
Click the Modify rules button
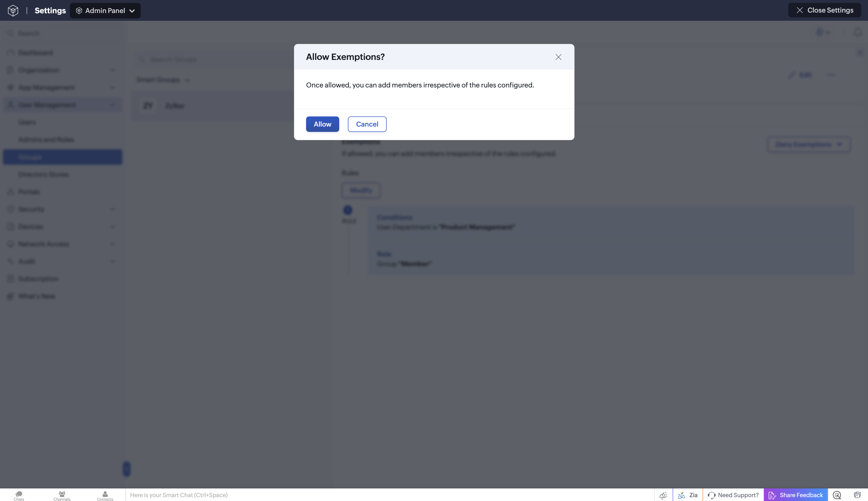pyautogui.click(x=361, y=190)
